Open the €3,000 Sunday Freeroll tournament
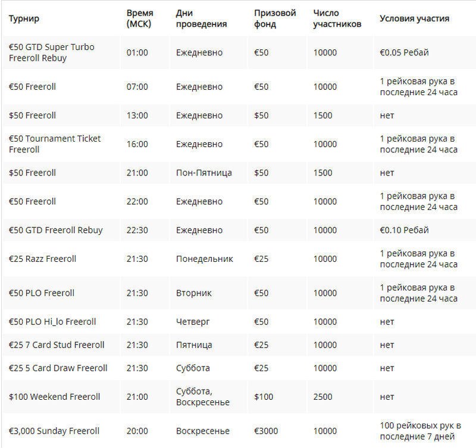This screenshot has height=448, width=476. [54, 431]
